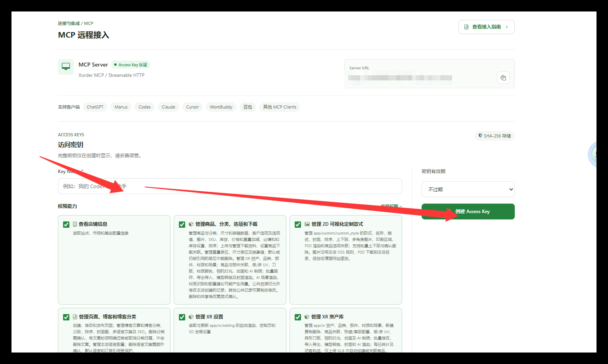Click the 权限能力 section label
608x364 pixels.
67,206
